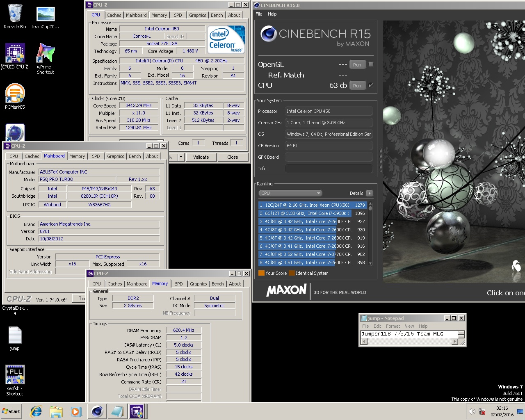Open Windows Explorer folder icon on taskbar
Image resolution: width=525 pixels, height=420 pixels.
point(56,411)
